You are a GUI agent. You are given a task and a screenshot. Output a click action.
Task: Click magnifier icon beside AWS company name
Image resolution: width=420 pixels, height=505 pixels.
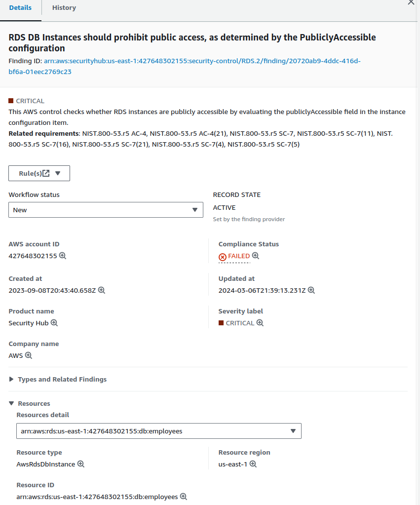click(29, 355)
